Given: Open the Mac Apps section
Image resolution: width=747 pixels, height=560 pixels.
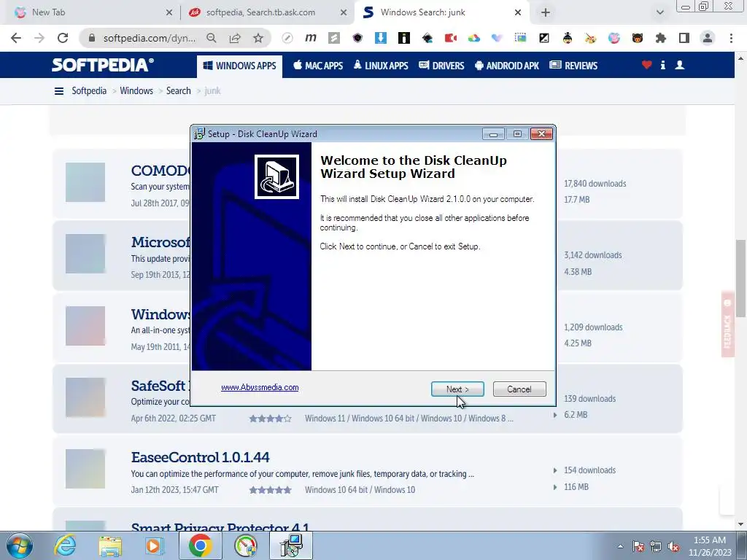Looking at the screenshot, I should click(318, 66).
